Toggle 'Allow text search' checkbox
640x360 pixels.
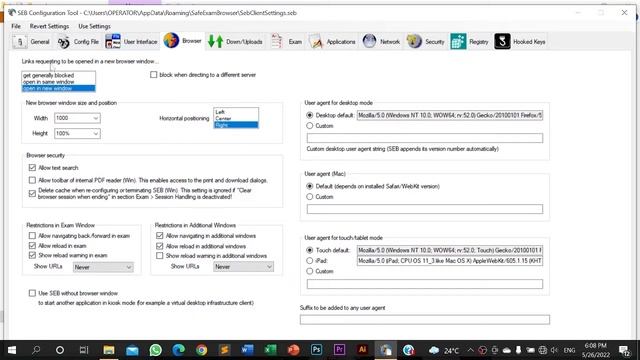(32, 168)
